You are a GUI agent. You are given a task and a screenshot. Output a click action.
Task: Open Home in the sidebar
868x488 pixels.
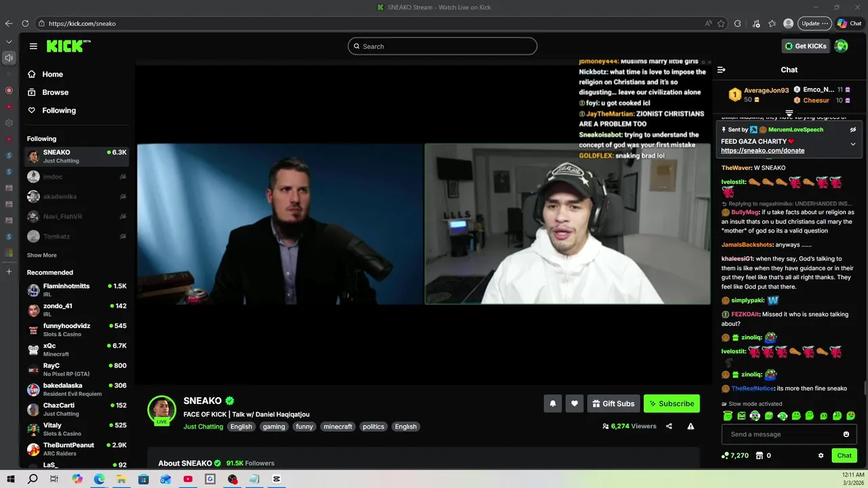point(45,75)
